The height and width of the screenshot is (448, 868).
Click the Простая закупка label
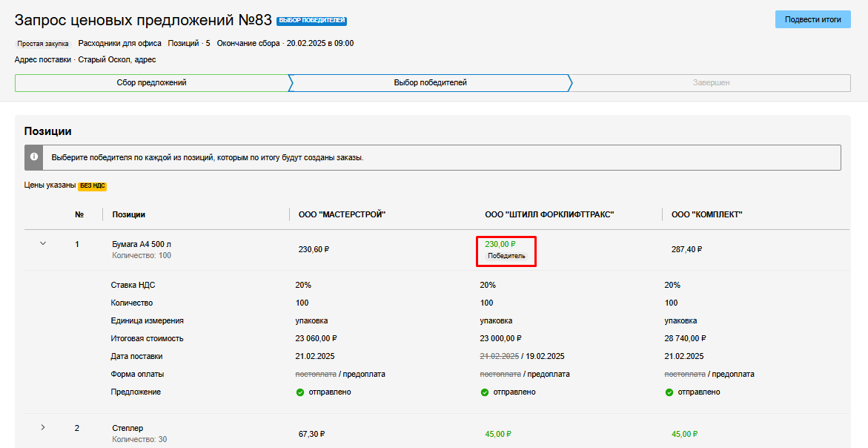(43, 44)
